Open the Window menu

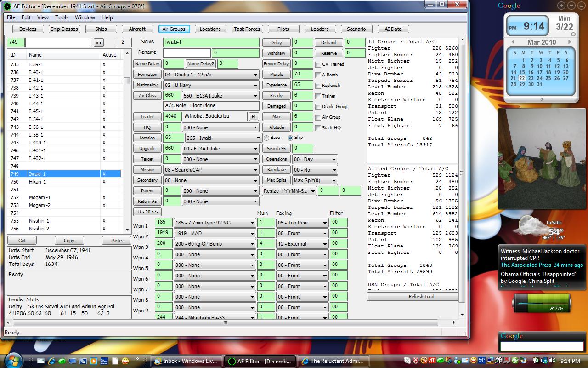85,17
